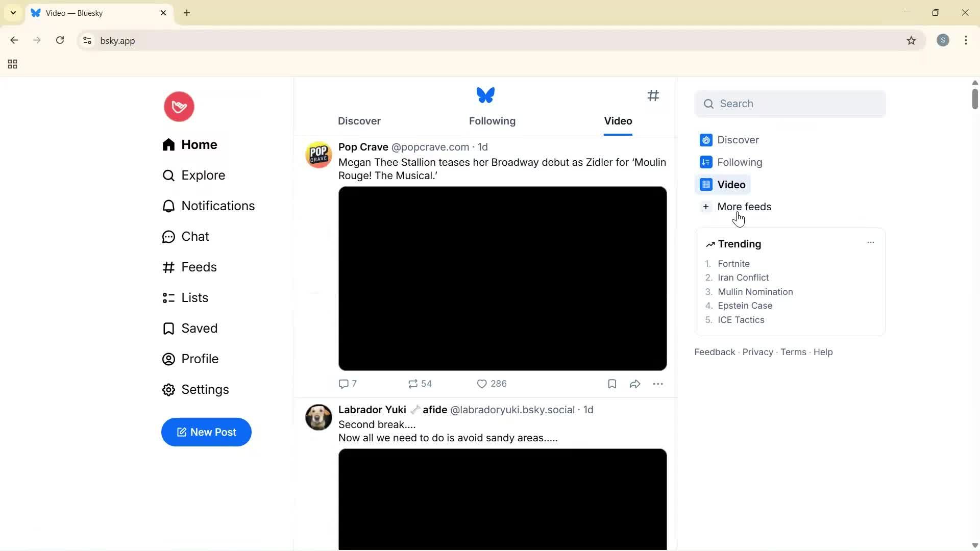The height and width of the screenshot is (551, 980).
Task: Switch to the Discover tab
Action: coord(359,121)
